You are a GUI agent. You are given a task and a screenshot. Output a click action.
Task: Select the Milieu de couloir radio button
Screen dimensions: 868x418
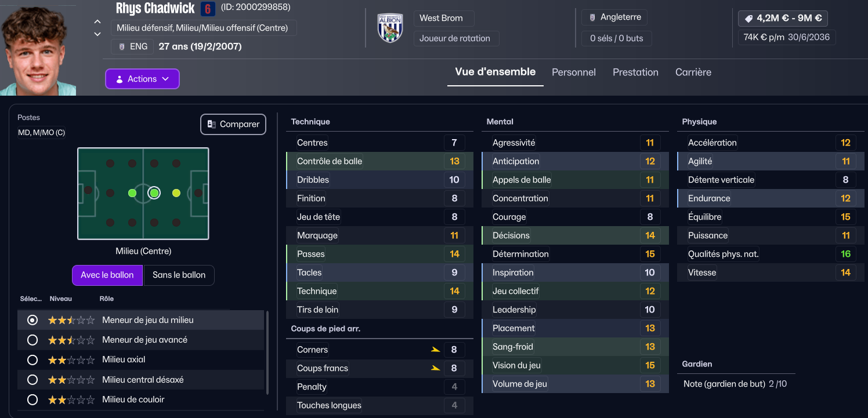[x=32, y=399]
